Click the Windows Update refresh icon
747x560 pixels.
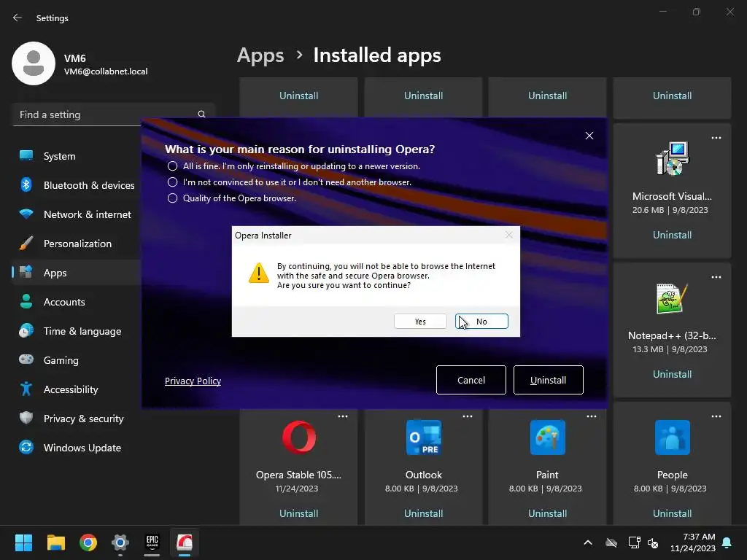[x=26, y=447]
